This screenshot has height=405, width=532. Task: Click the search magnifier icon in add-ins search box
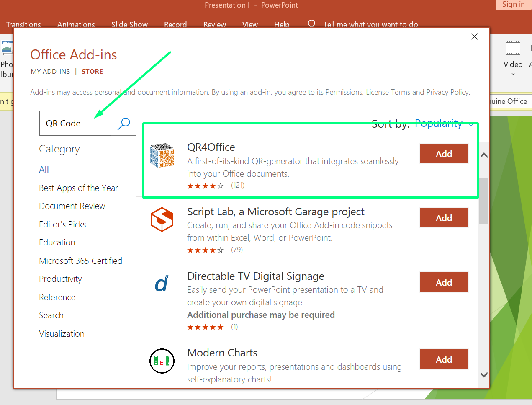(124, 124)
